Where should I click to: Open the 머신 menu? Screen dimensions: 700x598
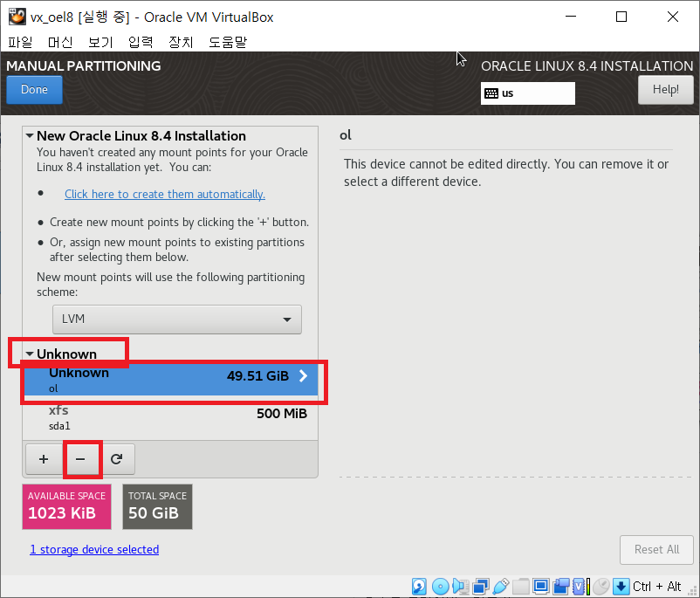coord(60,42)
